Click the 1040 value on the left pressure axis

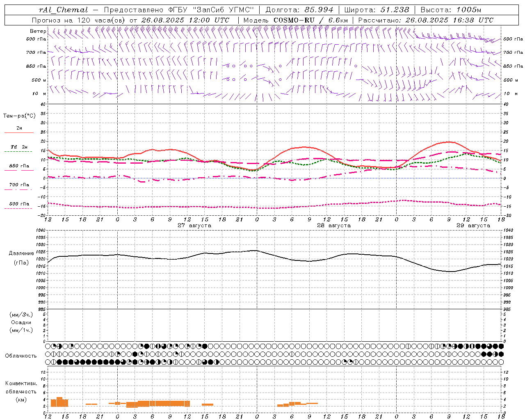tap(41, 231)
